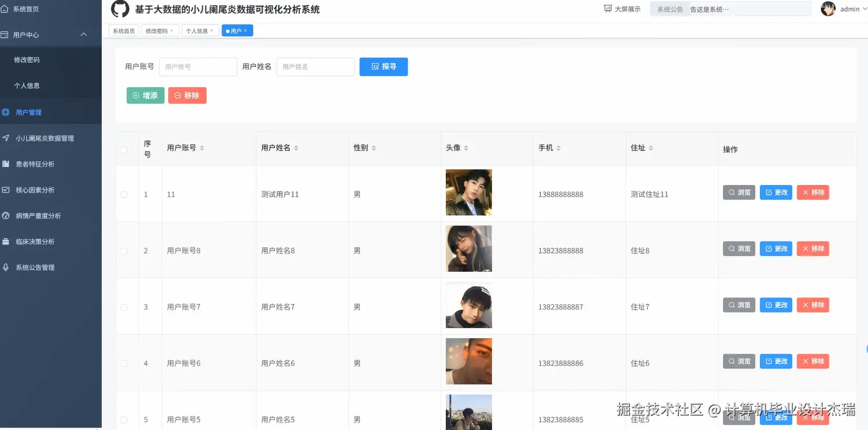This screenshot has width=868, height=430.
Task: Tick the checkbox for row 3 用户账号7
Action: click(124, 307)
